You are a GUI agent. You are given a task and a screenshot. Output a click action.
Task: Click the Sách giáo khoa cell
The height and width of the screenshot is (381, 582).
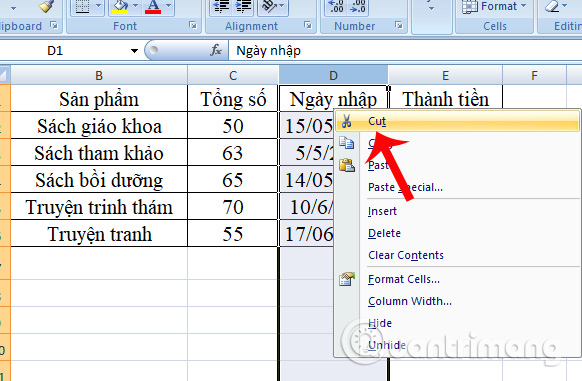point(99,126)
